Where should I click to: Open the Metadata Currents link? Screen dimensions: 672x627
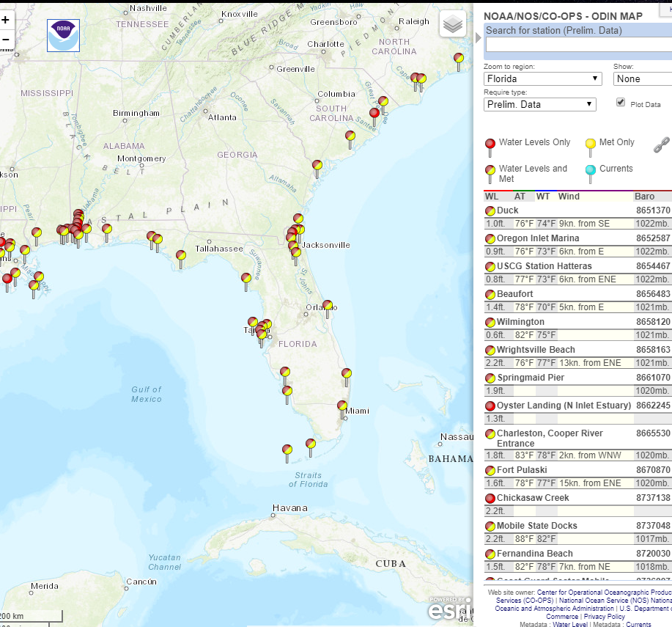(x=638, y=624)
